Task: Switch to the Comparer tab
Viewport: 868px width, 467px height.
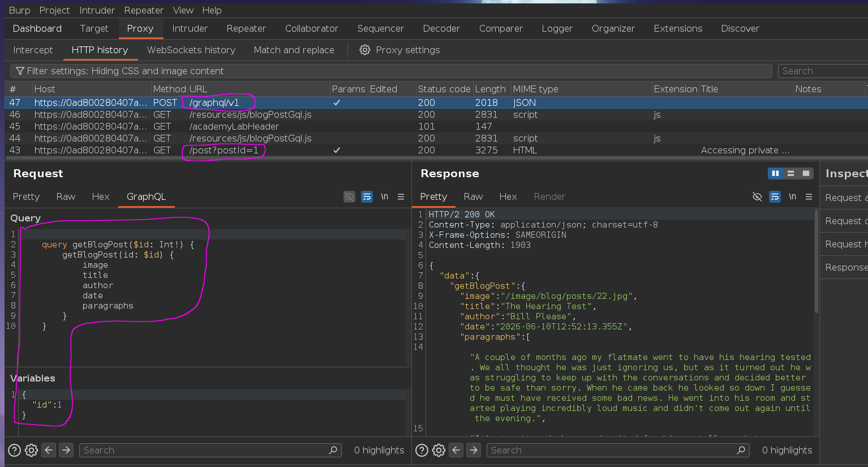Action: 501,28
